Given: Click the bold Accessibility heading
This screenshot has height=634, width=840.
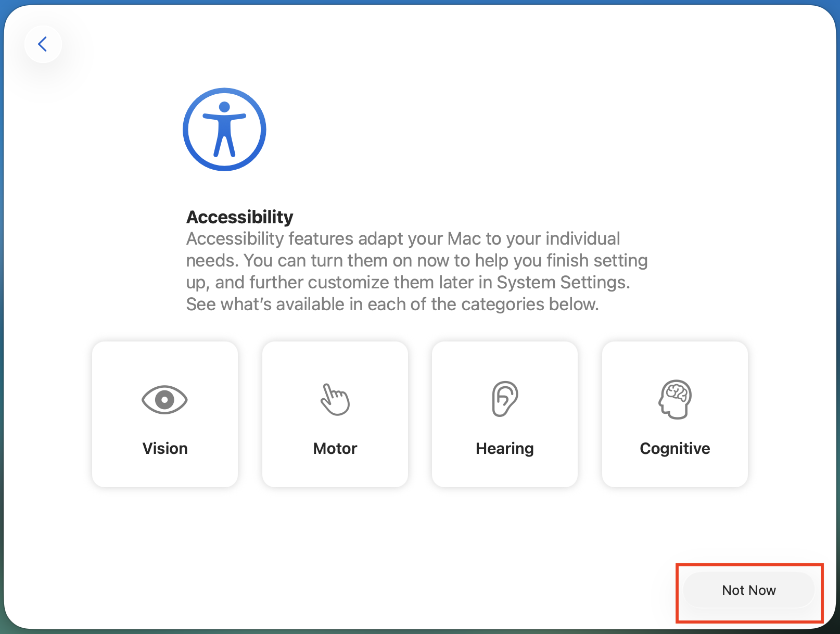Looking at the screenshot, I should pos(240,217).
